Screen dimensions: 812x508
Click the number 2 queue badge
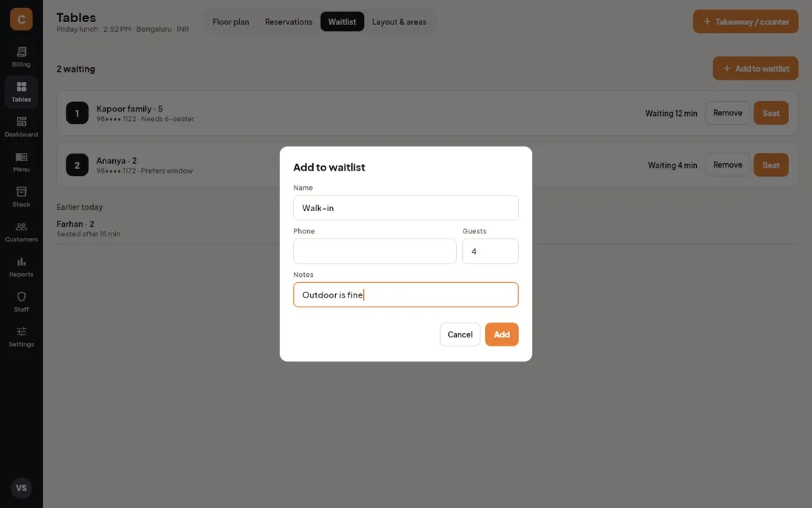pos(78,165)
